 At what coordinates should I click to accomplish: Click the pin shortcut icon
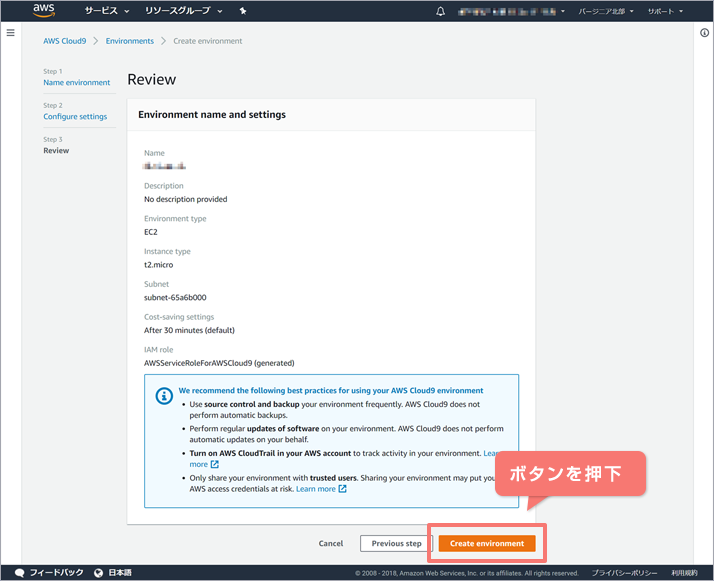[x=243, y=11]
